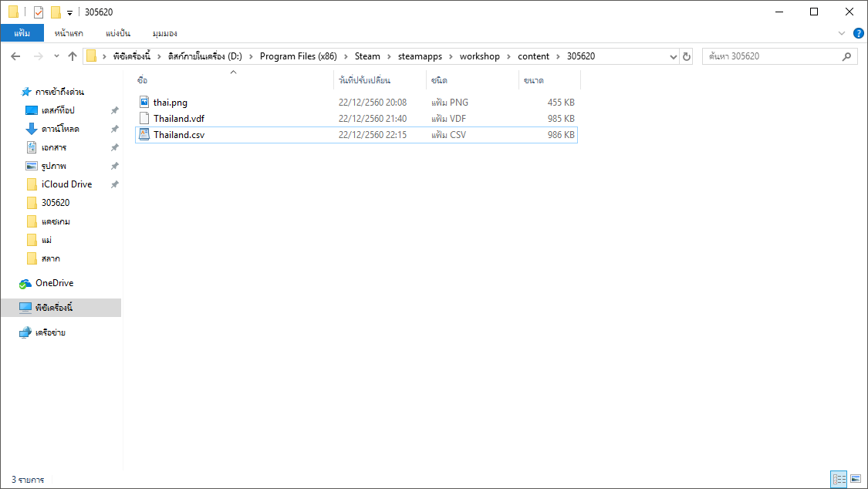
Task: Click the workshop breadcrumb segment
Action: 479,56
